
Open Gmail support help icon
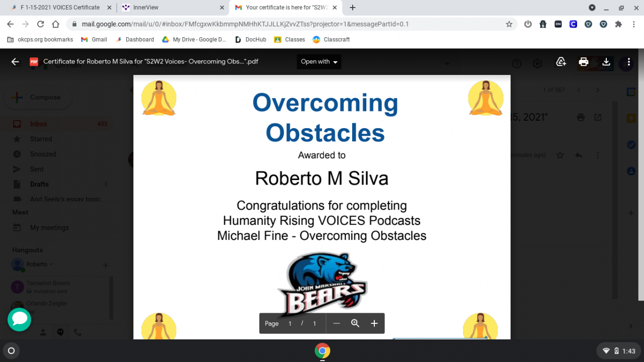[516, 63]
